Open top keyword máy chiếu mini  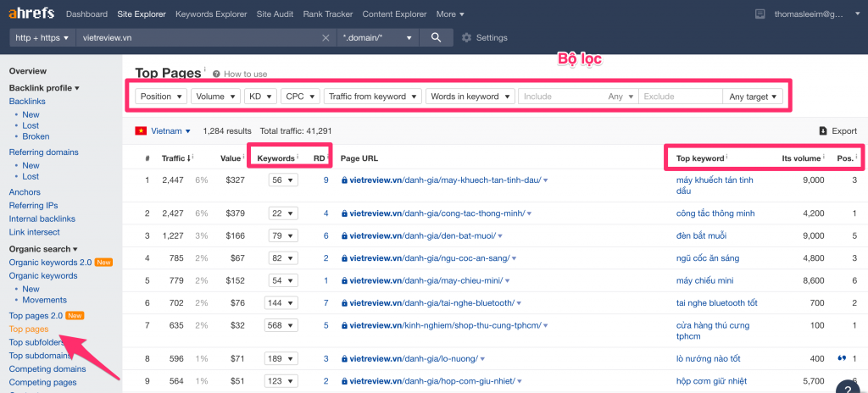(704, 280)
